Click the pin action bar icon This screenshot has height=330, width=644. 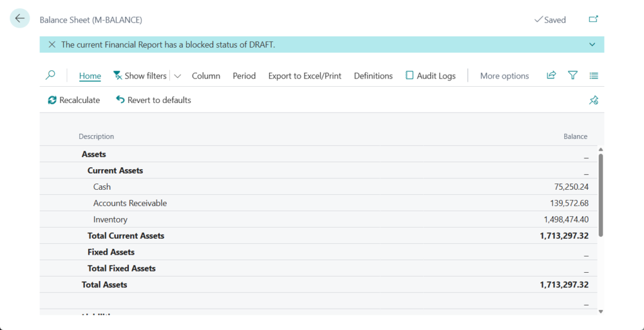point(593,100)
